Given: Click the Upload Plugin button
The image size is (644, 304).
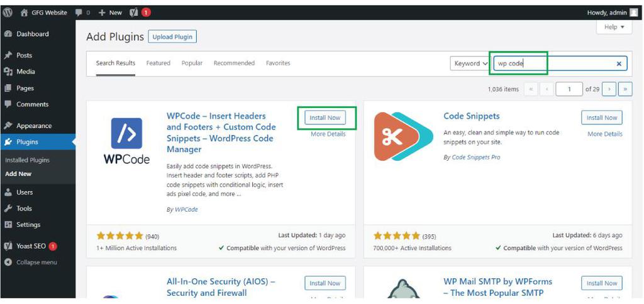Looking at the screenshot, I should [x=172, y=36].
